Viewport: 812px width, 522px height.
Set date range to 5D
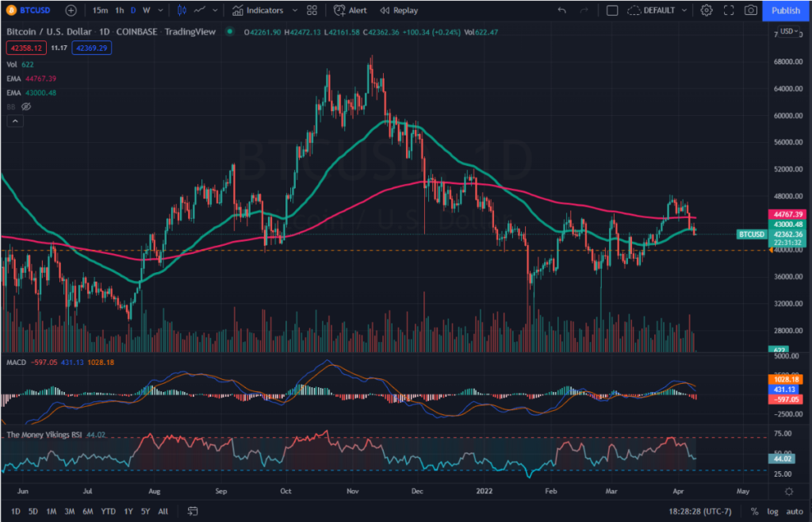pyautogui.click(x=33, y=511)
